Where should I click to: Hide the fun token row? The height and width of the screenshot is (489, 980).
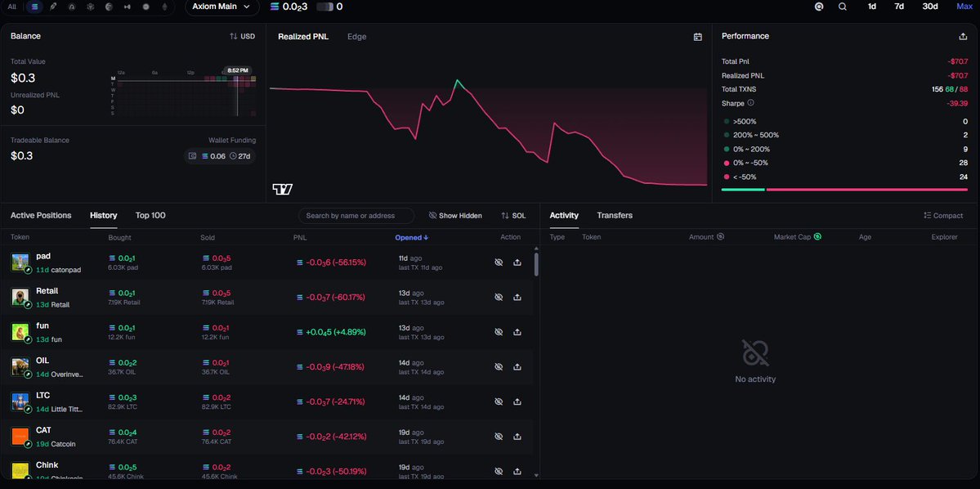click(x=499, y=332)
